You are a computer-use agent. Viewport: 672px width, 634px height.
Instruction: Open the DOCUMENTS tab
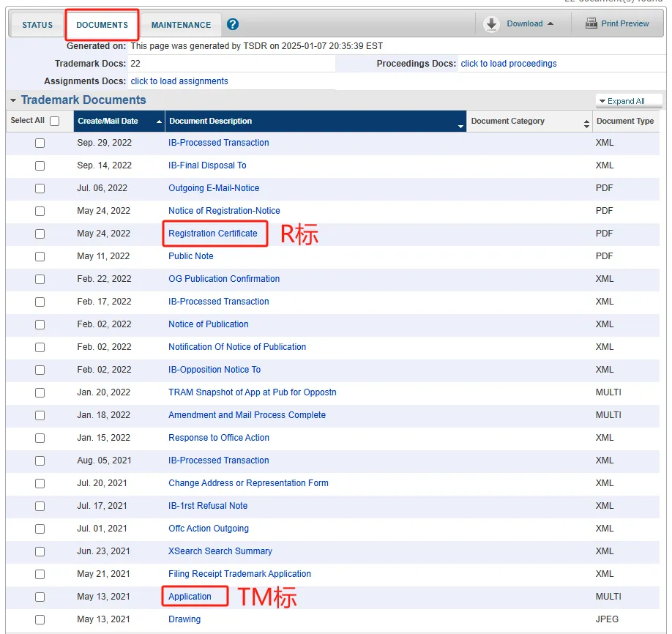click(102, 25)
